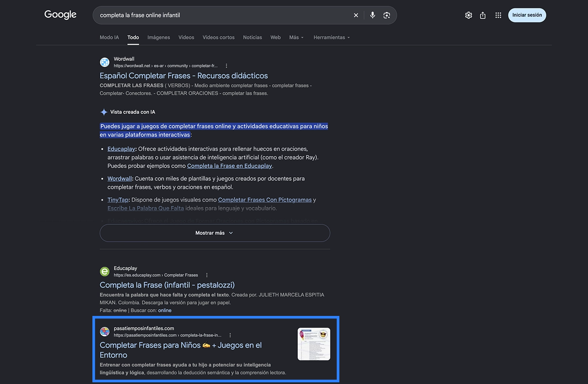The width and height of the screenshot is (588, 384).
Task: Open Completar Frases Con Pictogramas link
Action: 265,200
